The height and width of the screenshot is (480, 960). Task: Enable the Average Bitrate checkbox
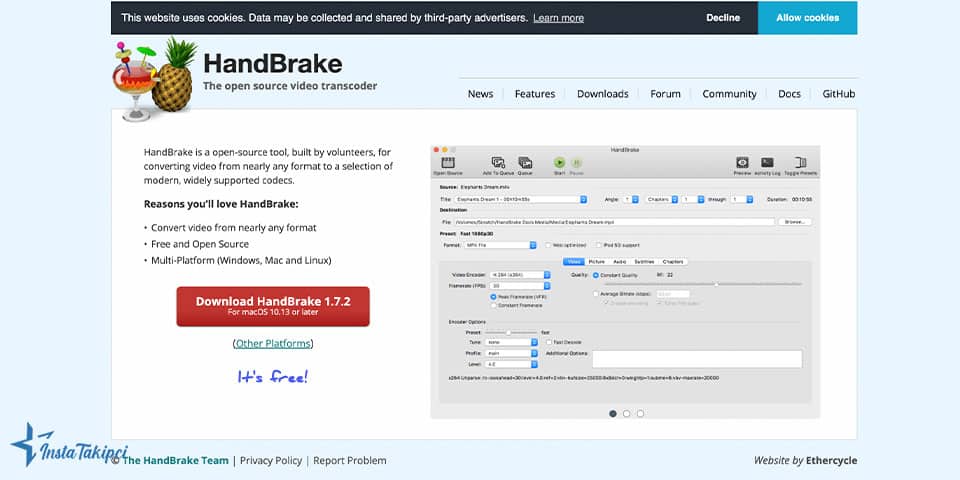click(x=596, y=294)
